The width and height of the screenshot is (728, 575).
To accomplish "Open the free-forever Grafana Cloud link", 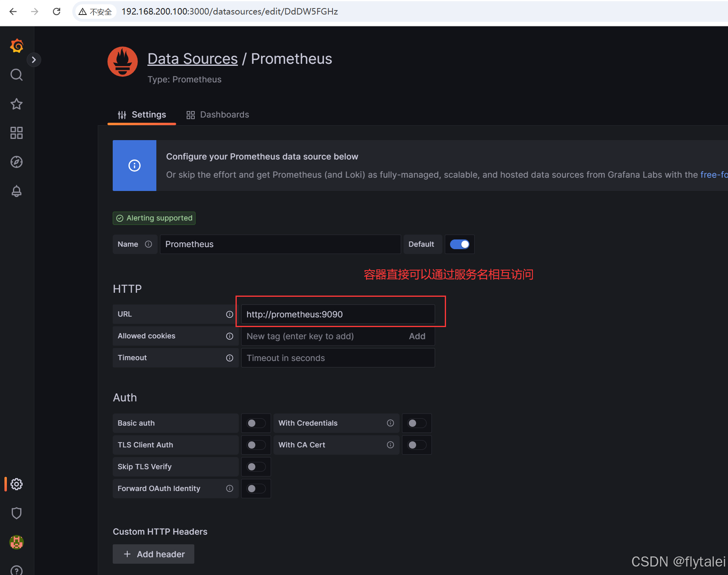I will pos(714,175).
